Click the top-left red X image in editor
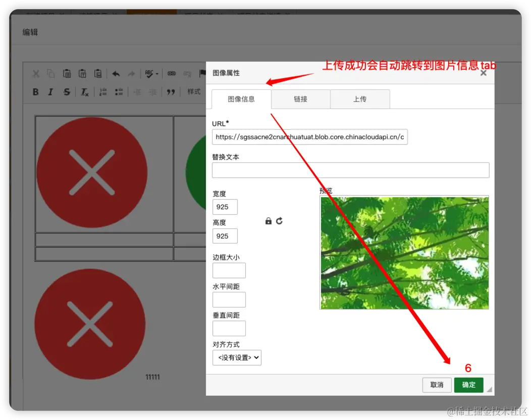 92,172
